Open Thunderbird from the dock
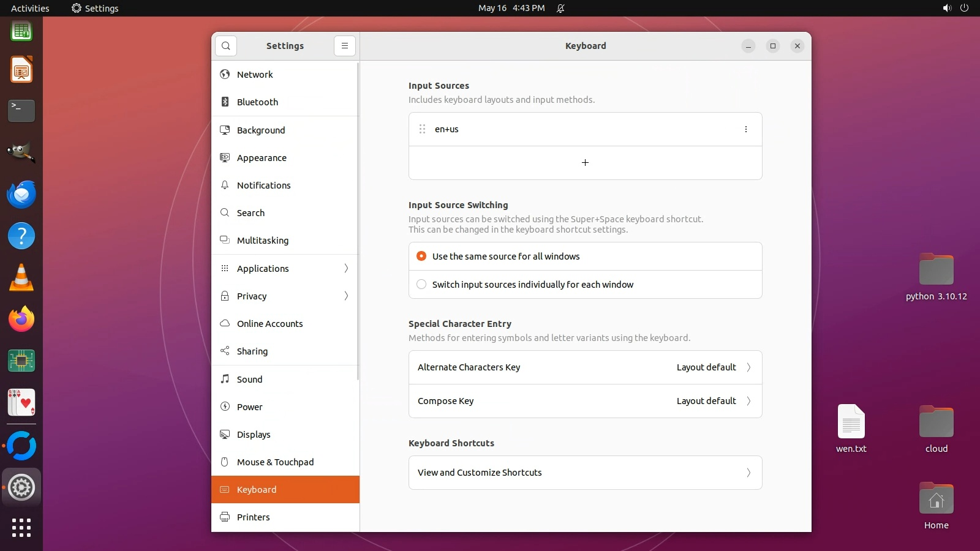 click(x=21, y=195)
